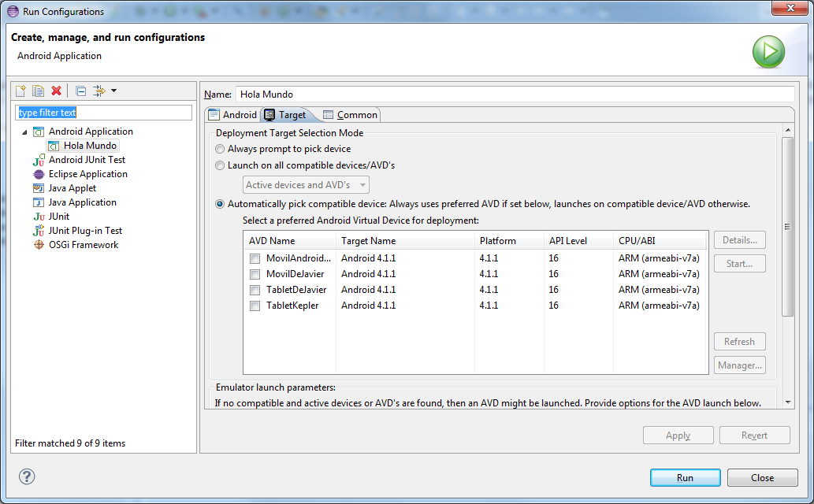Click the New launch configuration icon

(x=21, y=91)
